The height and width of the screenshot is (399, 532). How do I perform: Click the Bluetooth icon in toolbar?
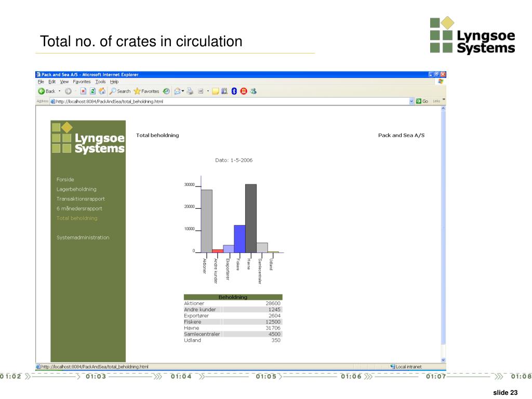tap(234, 91)
